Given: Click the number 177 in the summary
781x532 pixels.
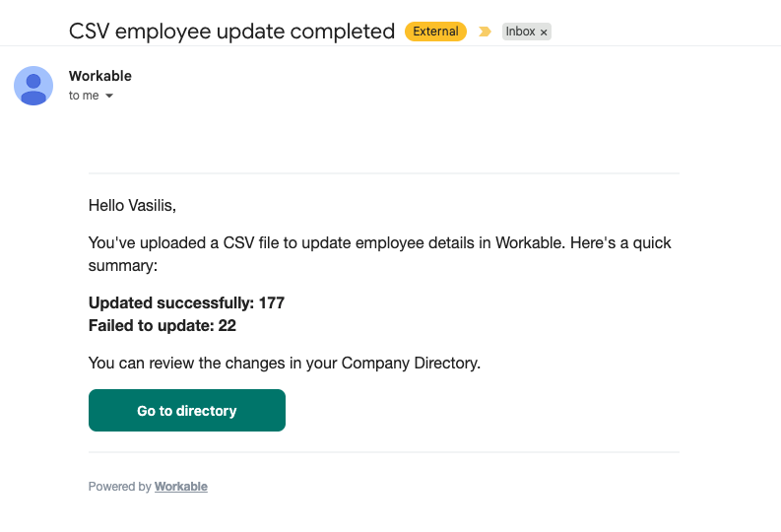Looking at the screenshot, I should click(272, 302).
